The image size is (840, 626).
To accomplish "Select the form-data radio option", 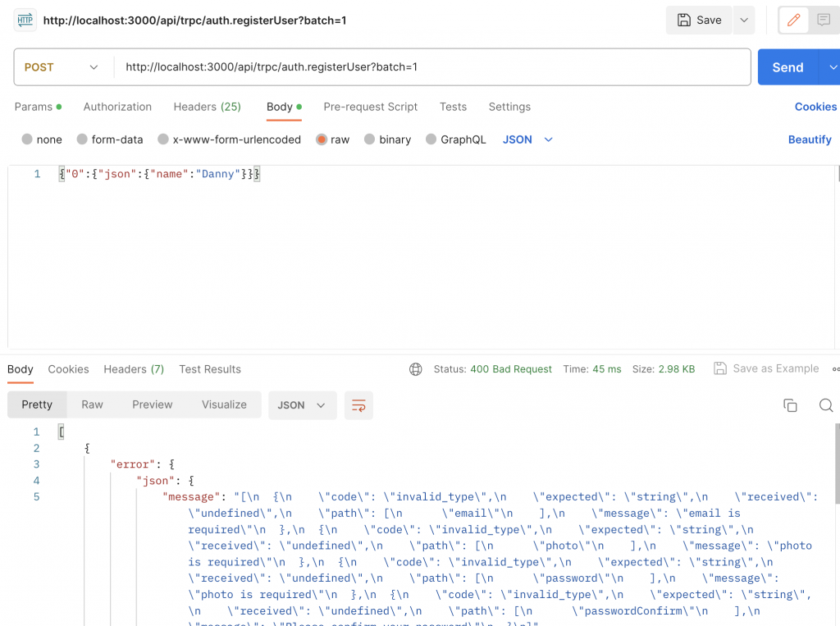I will click(x=82, y=139).
